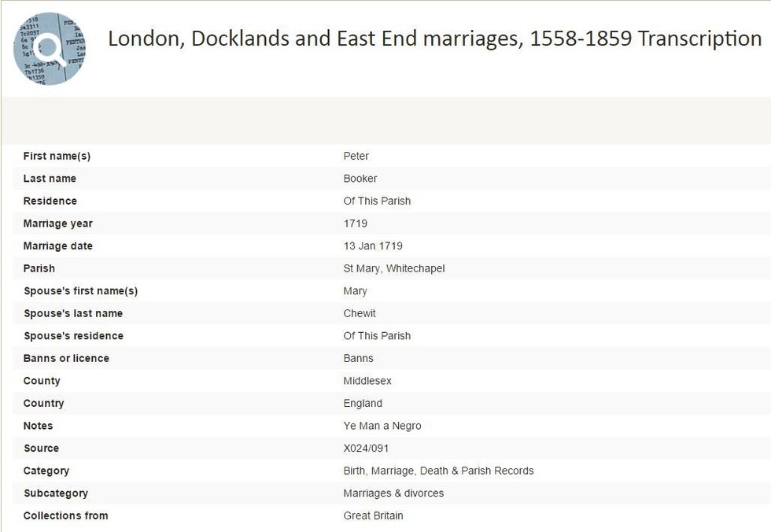
Task: Click the country value England
Action: [363, 403]
